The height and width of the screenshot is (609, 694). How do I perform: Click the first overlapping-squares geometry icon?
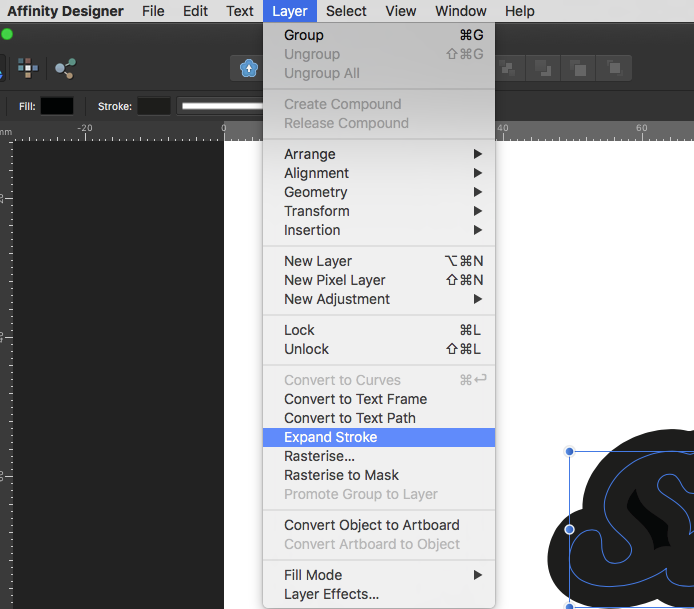pos(507,68)
